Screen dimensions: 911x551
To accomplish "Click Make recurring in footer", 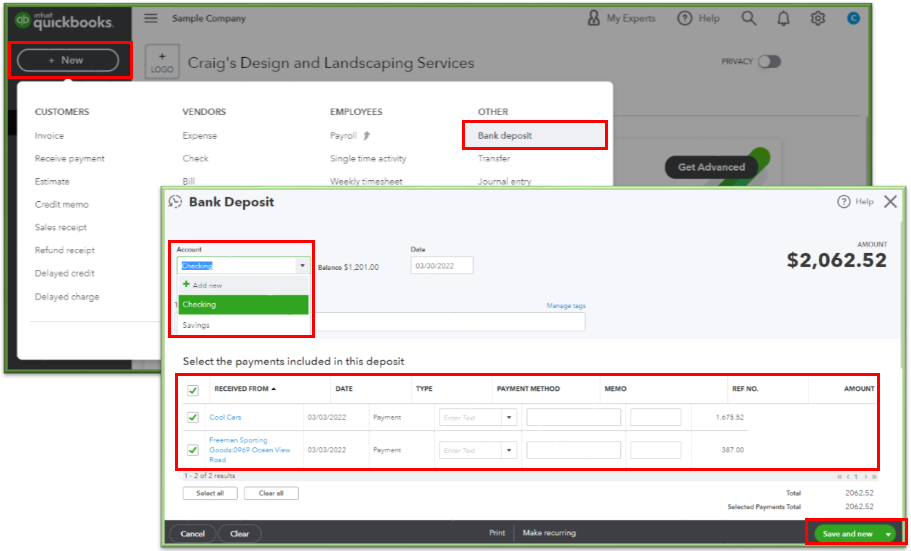I will tap(549, 532).
